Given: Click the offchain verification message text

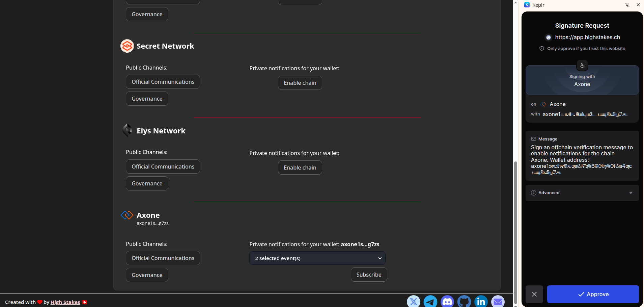Looking at the screenshot, I should pos(582,160).
